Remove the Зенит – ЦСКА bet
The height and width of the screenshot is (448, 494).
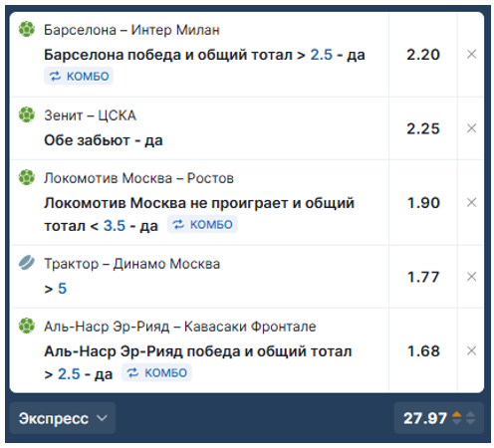471,128
